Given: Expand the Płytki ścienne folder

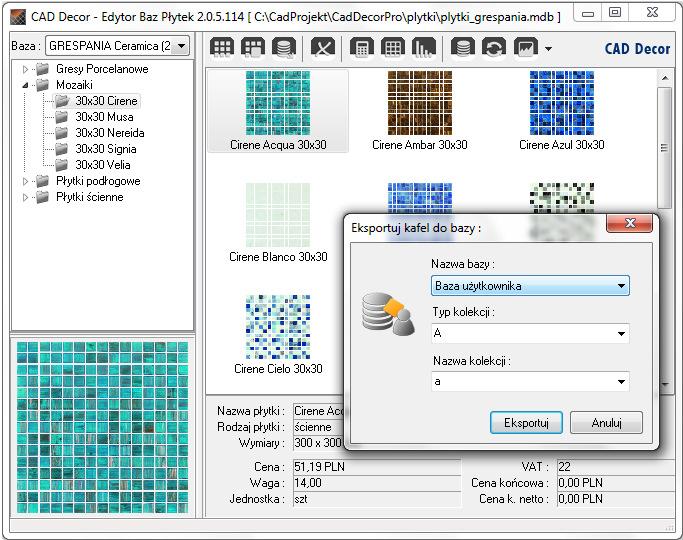Looking at the screenshot, I should (25, 197).
